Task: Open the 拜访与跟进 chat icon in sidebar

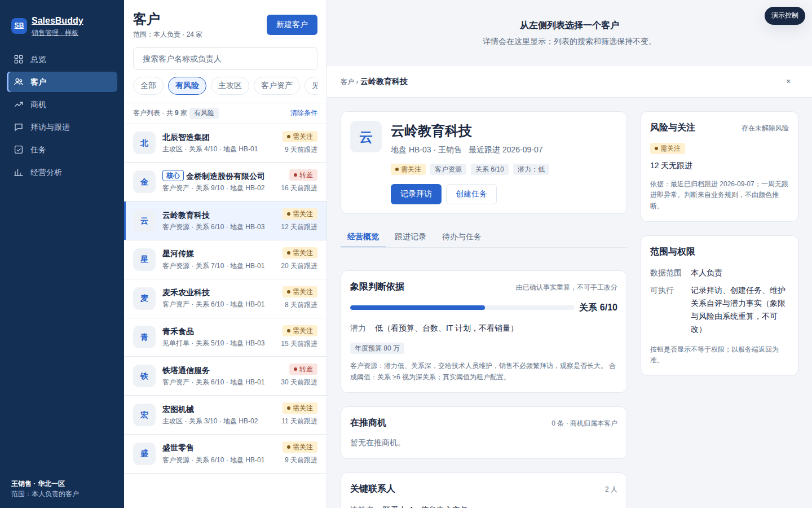Action: [19, 127]
